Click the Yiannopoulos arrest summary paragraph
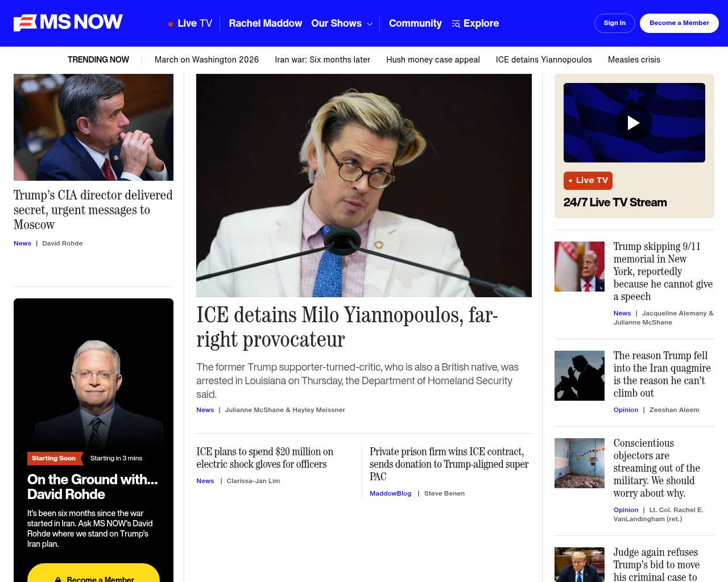 click(x=357, y=381)
